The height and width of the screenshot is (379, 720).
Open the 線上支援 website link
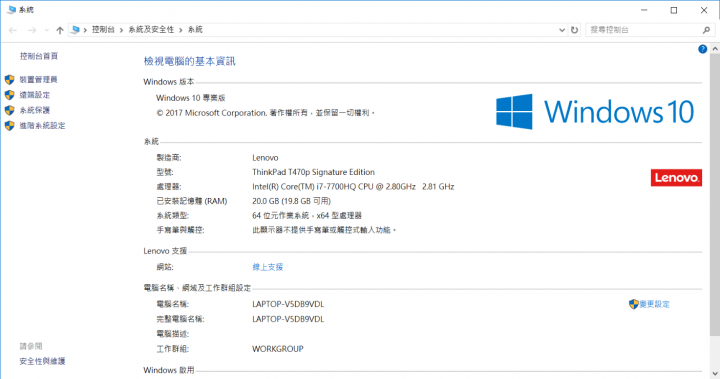pyautogui.click(x=268, y=267)
